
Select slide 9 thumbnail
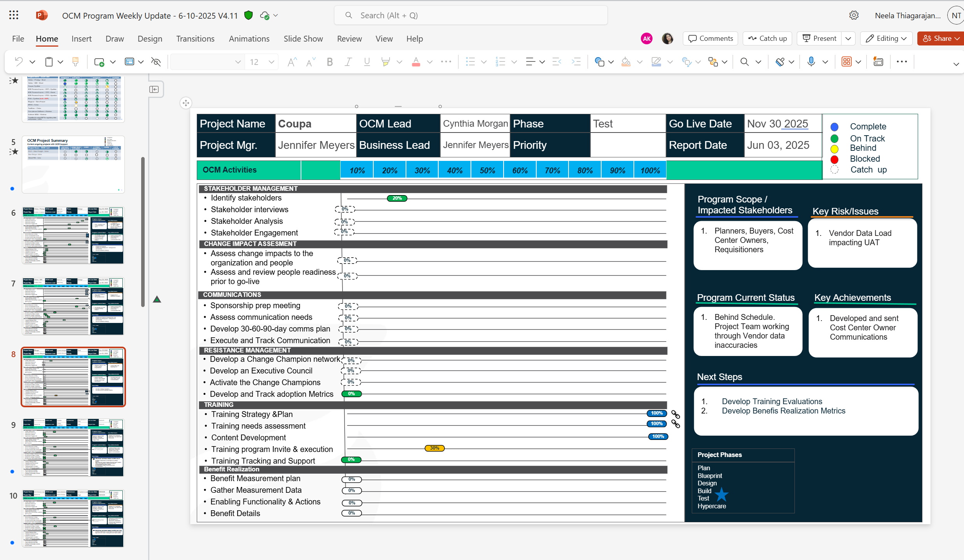[x=73, y=448]
